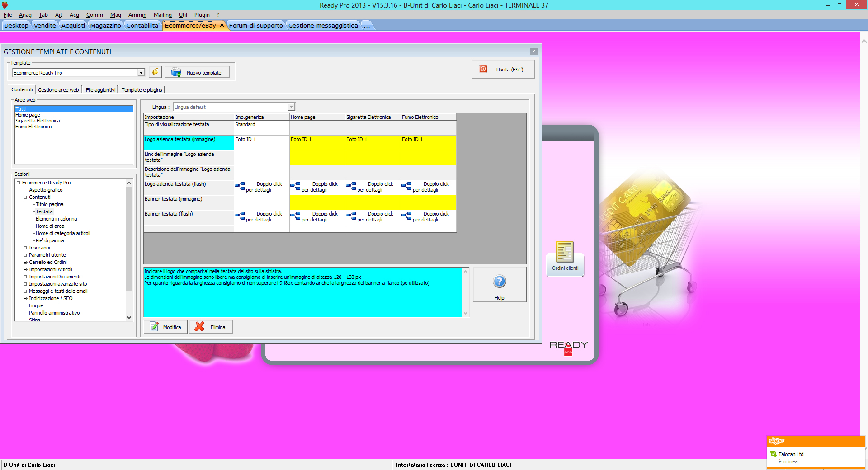Open the Gestione messaggistica tab

click(323, 25)
